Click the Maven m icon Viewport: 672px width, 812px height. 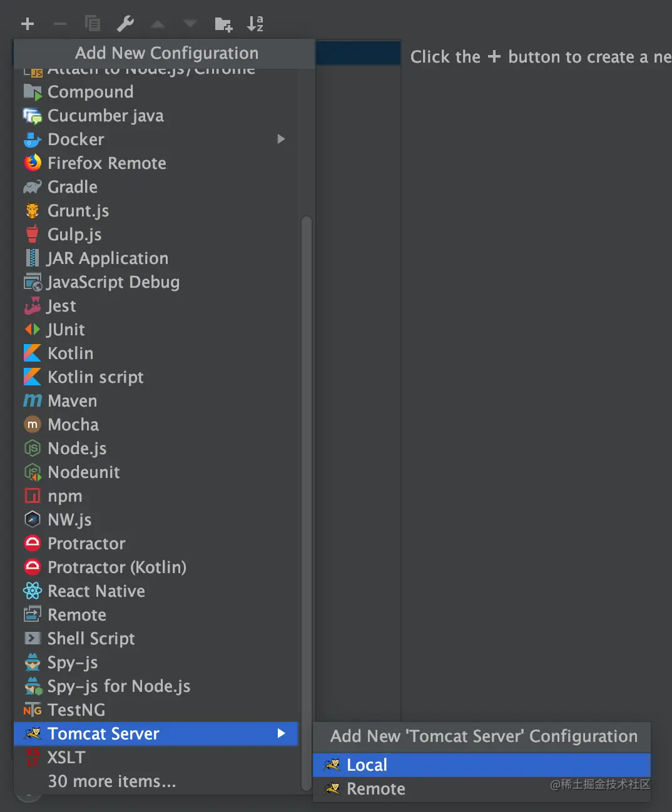[33, 401]
